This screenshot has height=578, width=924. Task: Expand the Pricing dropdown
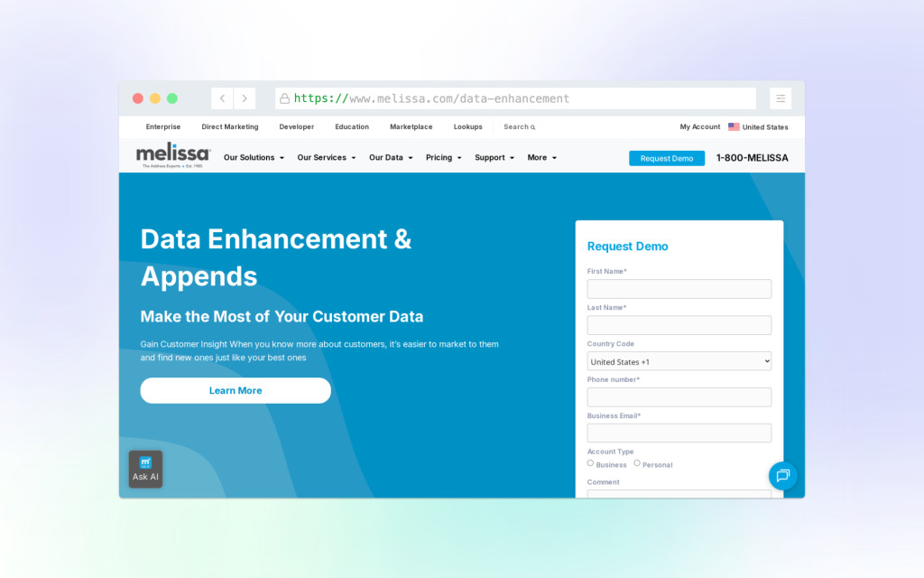point(444,157)
